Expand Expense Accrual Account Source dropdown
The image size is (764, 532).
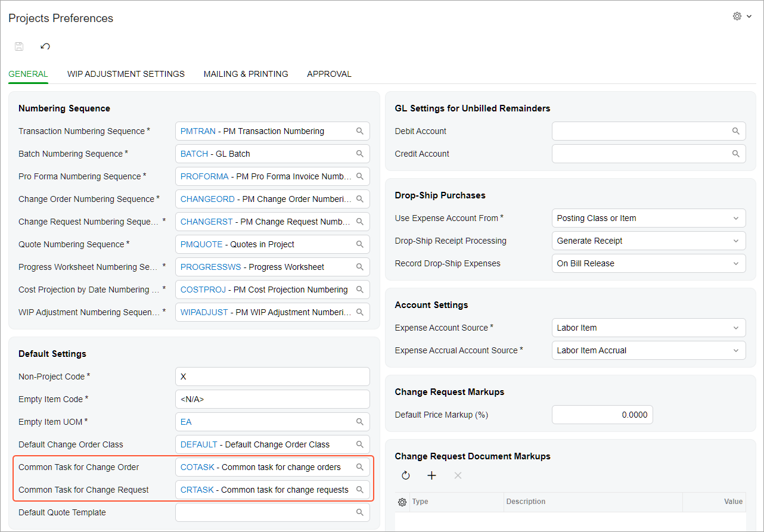(x=736, y=350)
